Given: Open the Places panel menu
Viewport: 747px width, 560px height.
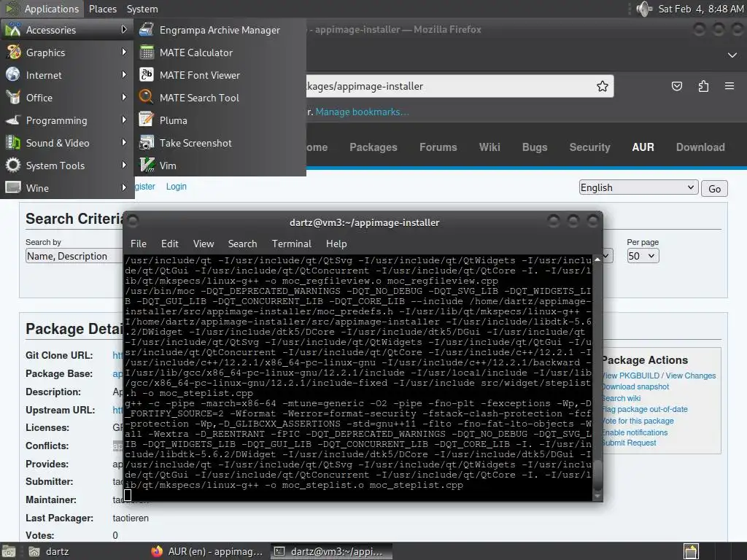Looking at the screenshot, I should [102, 9].
